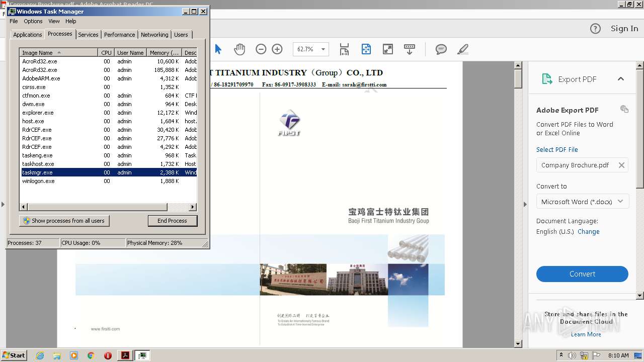Viewport: 644px width, 362px height.
Task: Remove Company Brochure.pdf with the X icon
Action: (x=621, y=165)
